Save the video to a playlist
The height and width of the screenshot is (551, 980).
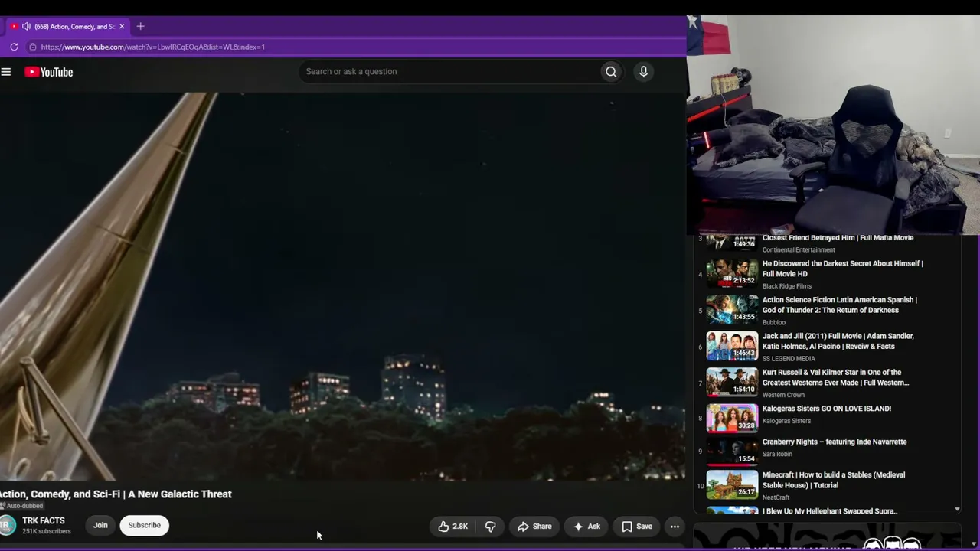coord(637,527)
